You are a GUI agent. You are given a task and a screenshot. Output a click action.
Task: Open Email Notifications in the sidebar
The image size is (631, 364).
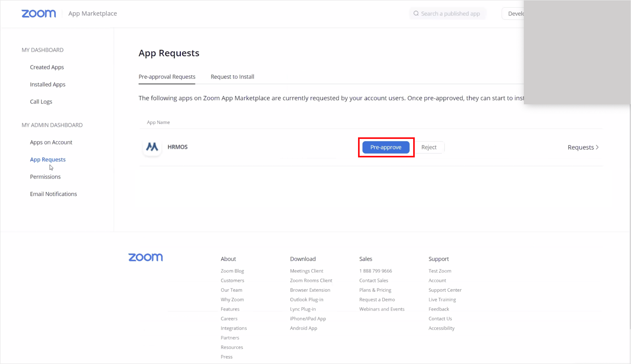(x=54, y=194)
